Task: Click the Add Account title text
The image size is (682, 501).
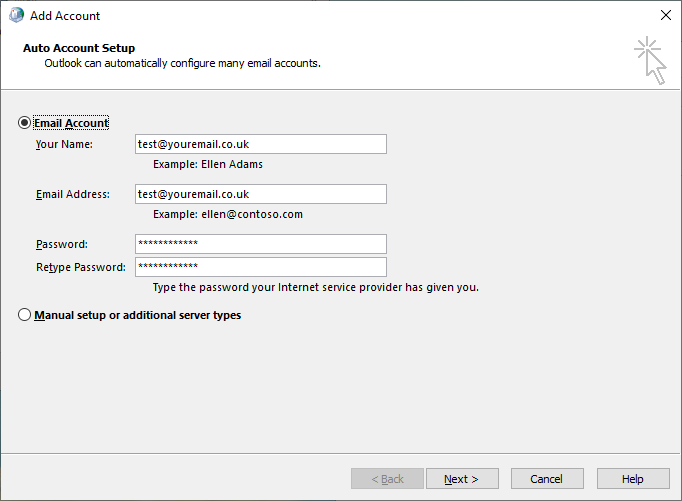Action: [65, 16]
